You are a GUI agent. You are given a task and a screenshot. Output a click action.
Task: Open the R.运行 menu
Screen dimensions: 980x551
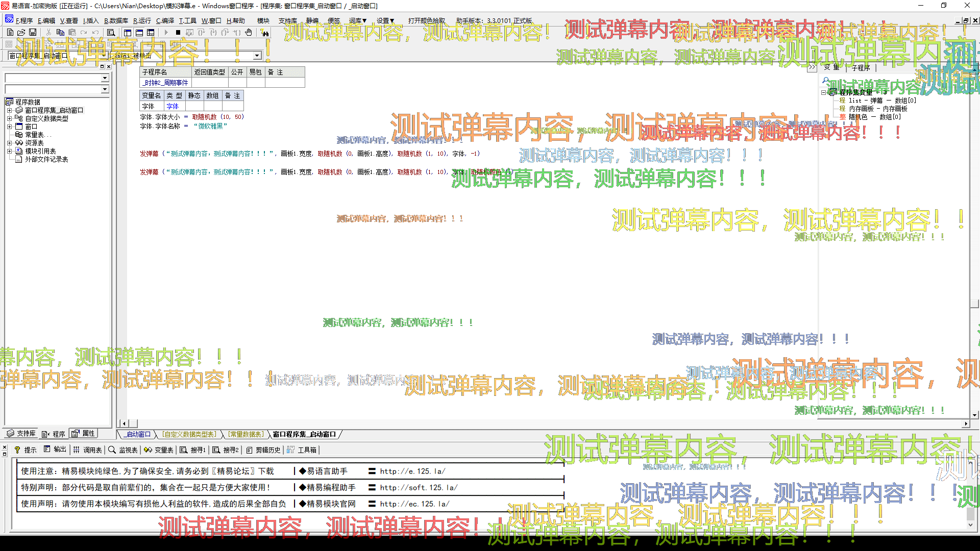click(x=142, y=20)
